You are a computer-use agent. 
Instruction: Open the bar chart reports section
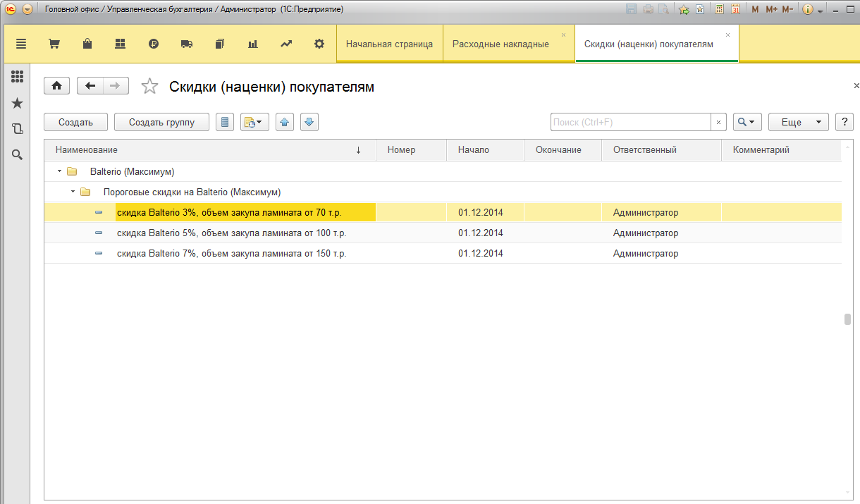(x=252, y=44)
